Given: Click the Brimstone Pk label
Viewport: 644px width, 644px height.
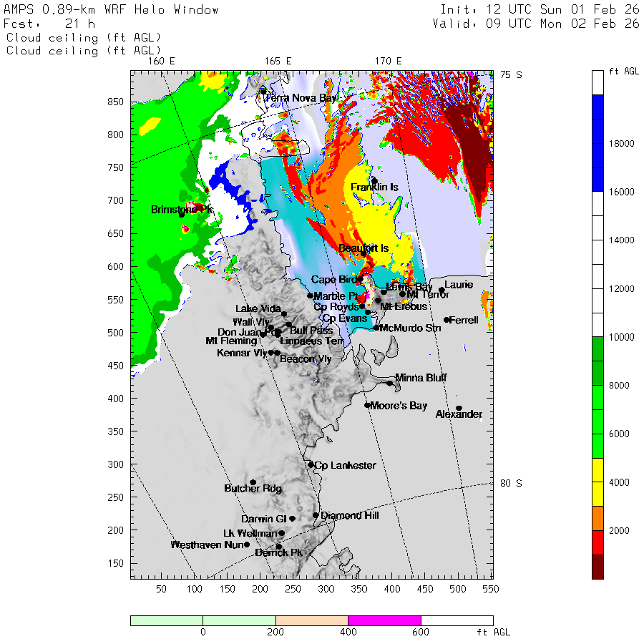Looking at the screenshot, I should [x=182, y=210].
